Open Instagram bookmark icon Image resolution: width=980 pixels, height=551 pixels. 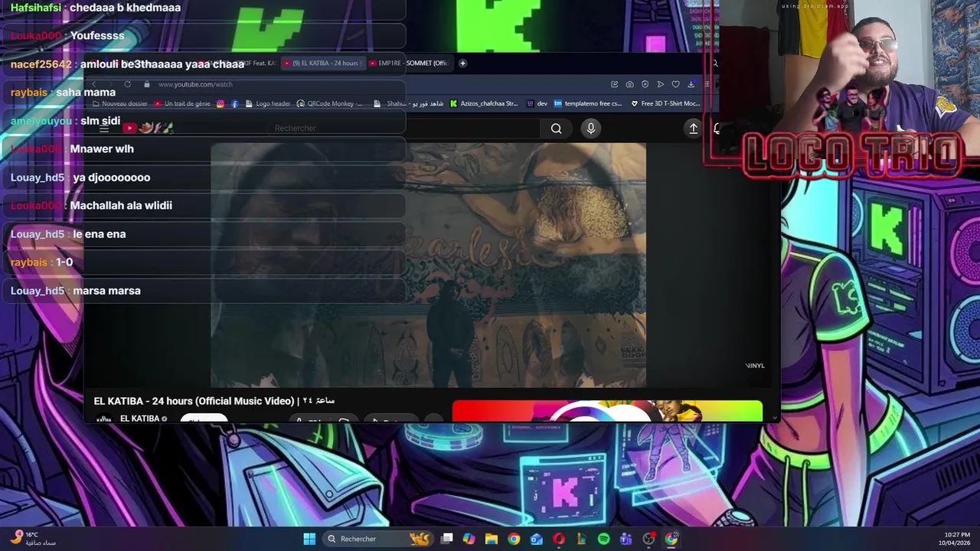coord(220,104)
